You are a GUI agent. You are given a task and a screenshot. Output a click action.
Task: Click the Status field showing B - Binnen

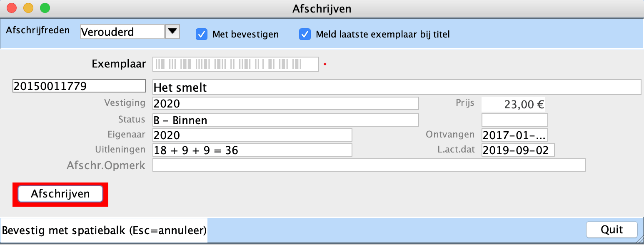click(x=285, y=120)
